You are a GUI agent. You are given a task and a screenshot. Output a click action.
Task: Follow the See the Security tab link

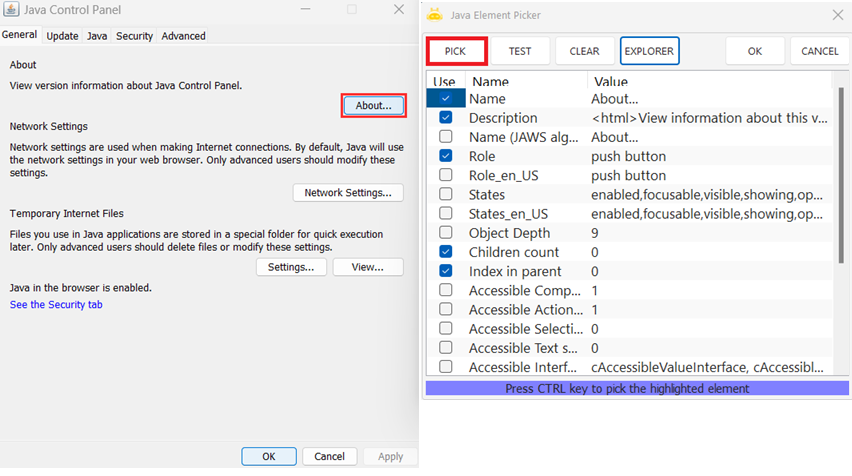56,305
